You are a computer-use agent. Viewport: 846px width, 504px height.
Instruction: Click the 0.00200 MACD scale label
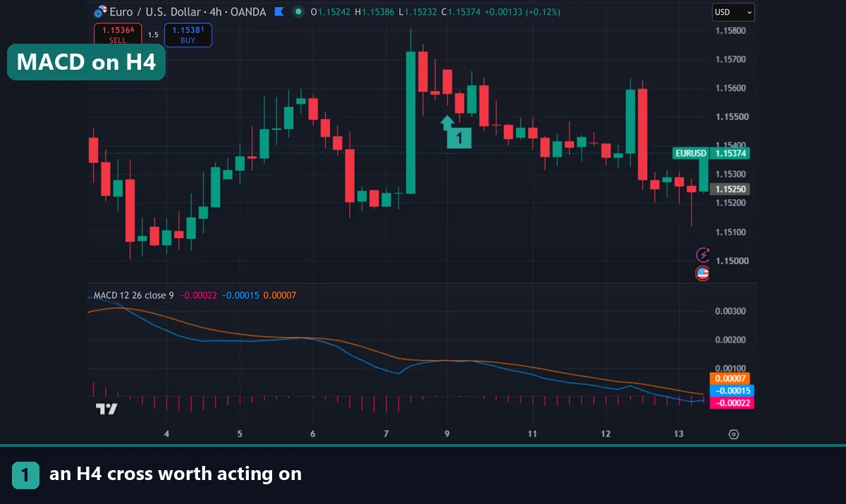coord(730,340)
